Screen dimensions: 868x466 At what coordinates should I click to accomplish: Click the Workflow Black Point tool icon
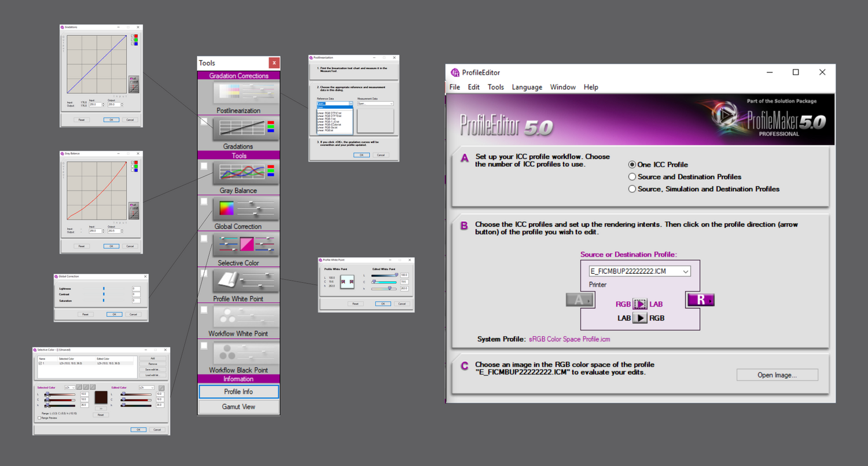(245, 353)
